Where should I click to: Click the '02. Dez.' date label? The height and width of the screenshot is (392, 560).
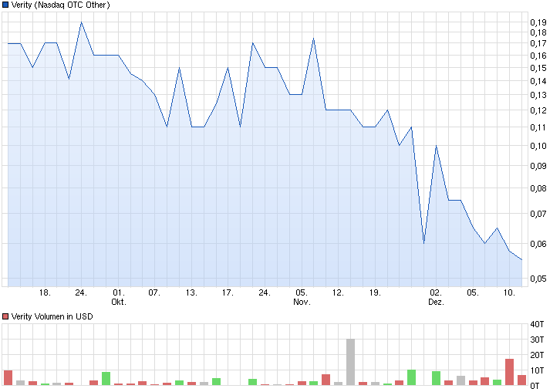[x=436, y=297]
